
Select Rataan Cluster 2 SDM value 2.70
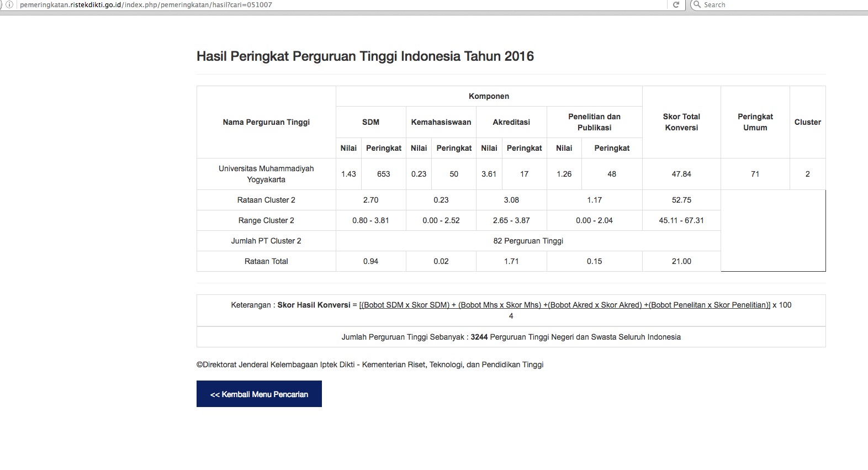coord(371,200)
